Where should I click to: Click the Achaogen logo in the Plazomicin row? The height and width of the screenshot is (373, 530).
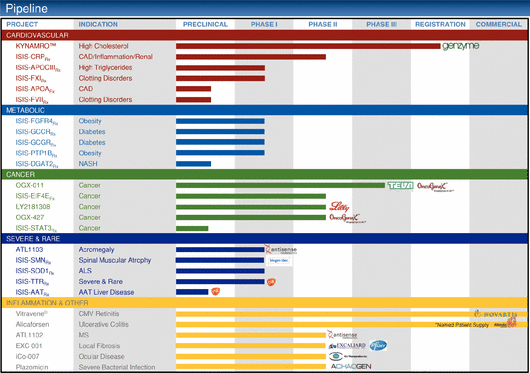click(351, 367)
